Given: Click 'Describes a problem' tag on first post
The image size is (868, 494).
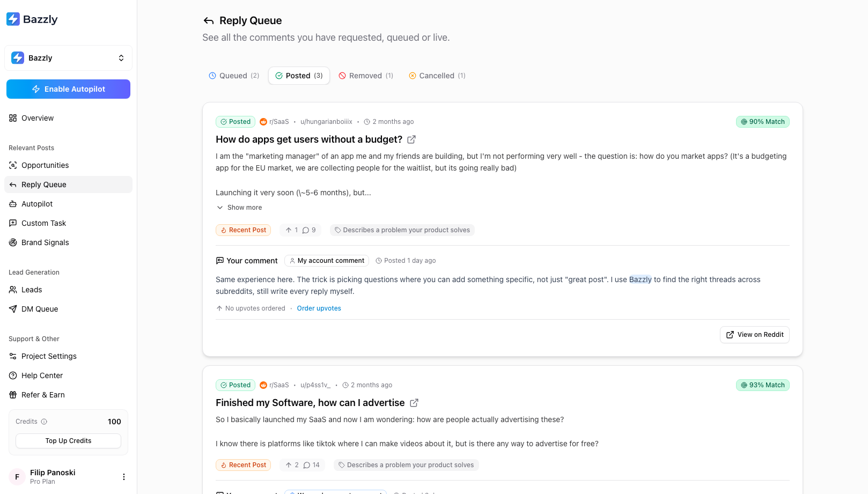Looking at the screenshot, I should (x=402, y=230).
